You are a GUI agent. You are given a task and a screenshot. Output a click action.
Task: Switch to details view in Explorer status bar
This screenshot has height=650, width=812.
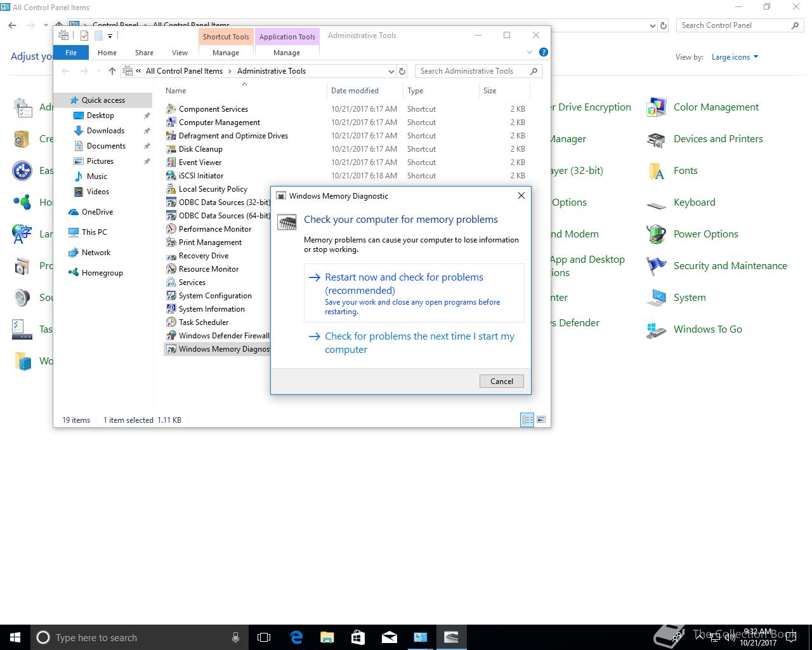pyautogui.click(x=527, y=420)
